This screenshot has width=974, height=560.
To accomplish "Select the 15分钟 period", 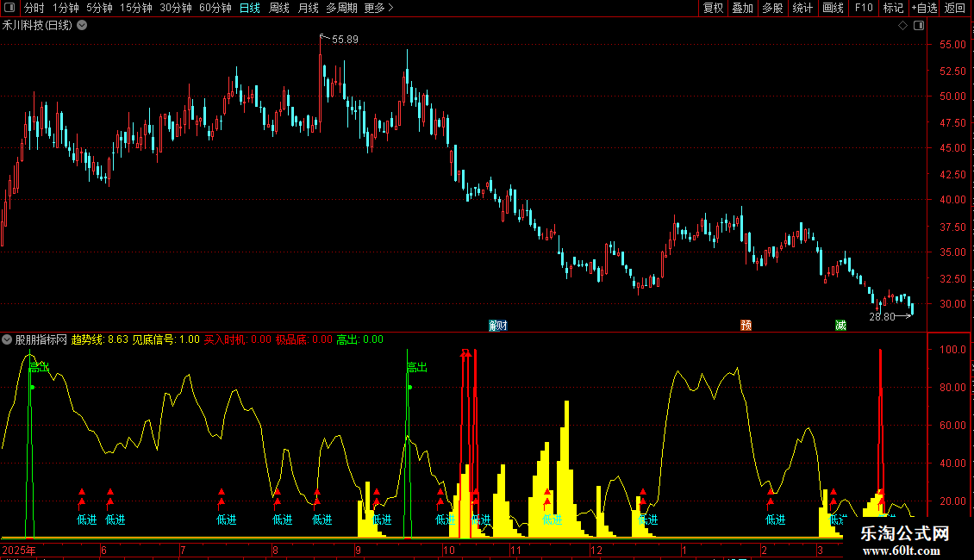I will 135,8.
